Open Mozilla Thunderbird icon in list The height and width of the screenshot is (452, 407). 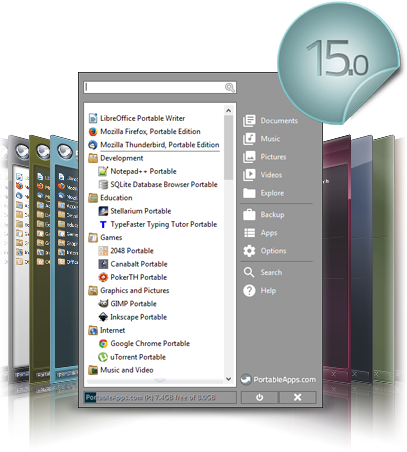coord(93,145)
